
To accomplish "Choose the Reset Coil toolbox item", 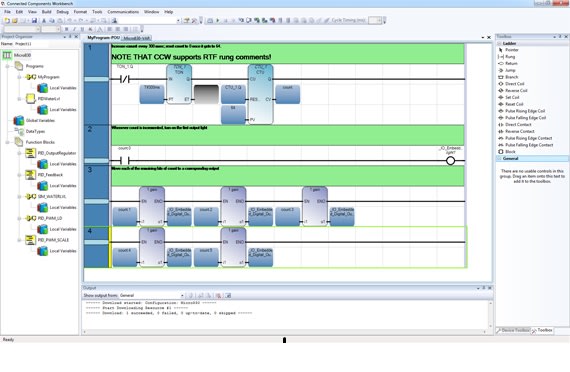I will click(x=510, y=104).
